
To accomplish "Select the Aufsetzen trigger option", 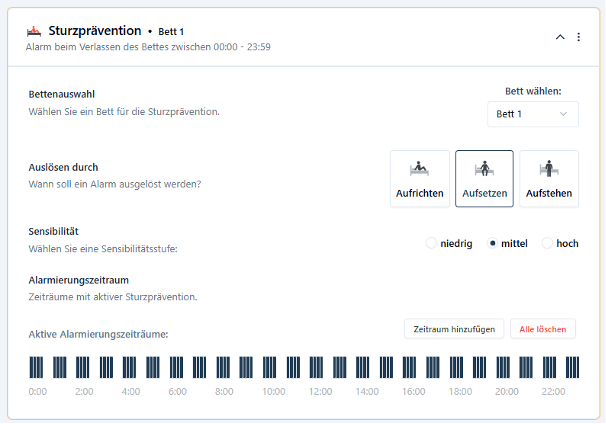I will pos(484,179).
